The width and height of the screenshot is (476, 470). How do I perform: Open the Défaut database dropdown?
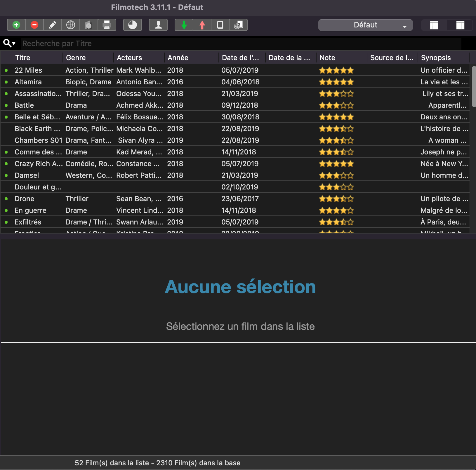click(365, 25)
